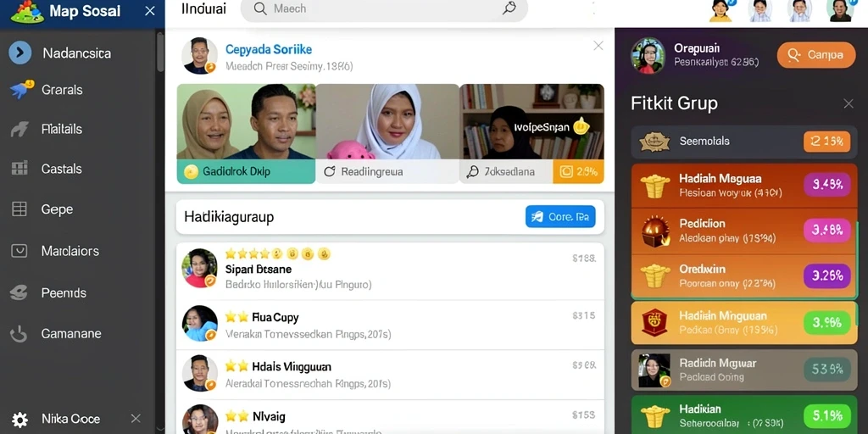The width and height of the screenshot is (868, 434).
Task: Click flaming chest icon on Pedidion
Action: coord(655,231)
